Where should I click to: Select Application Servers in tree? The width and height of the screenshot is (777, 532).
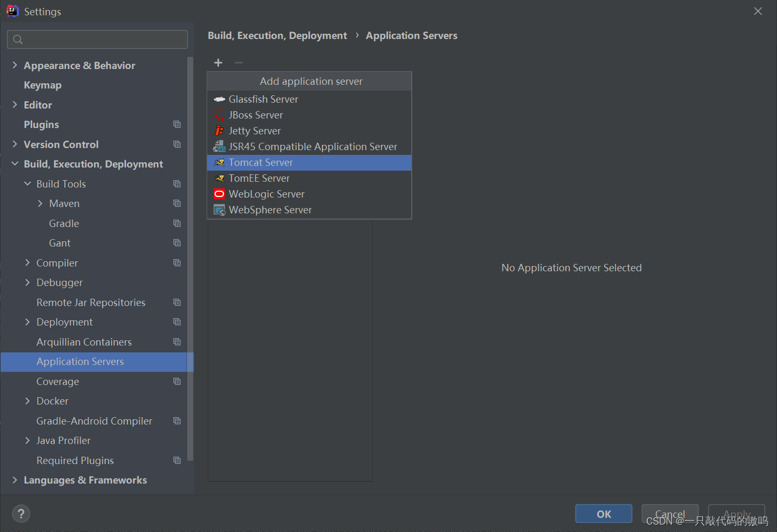pyautogui.click(x=97, y=362)
